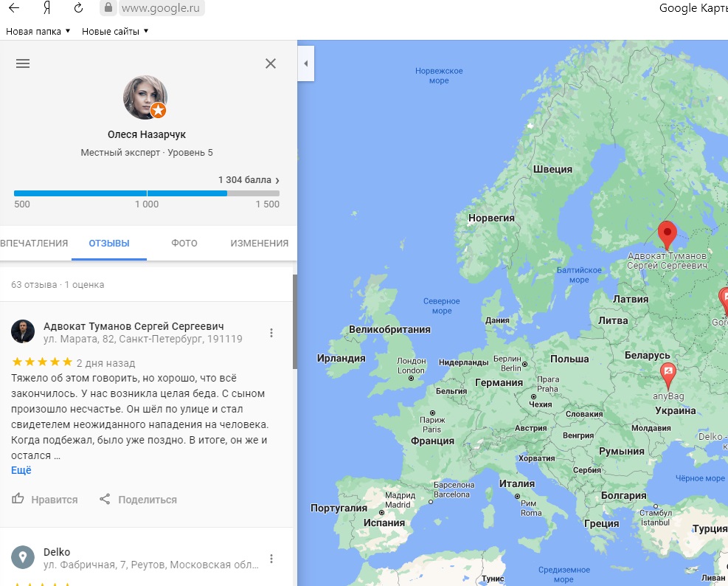
Task: Click the ул. Марата, 82 address text
Action: pos(143,339)
